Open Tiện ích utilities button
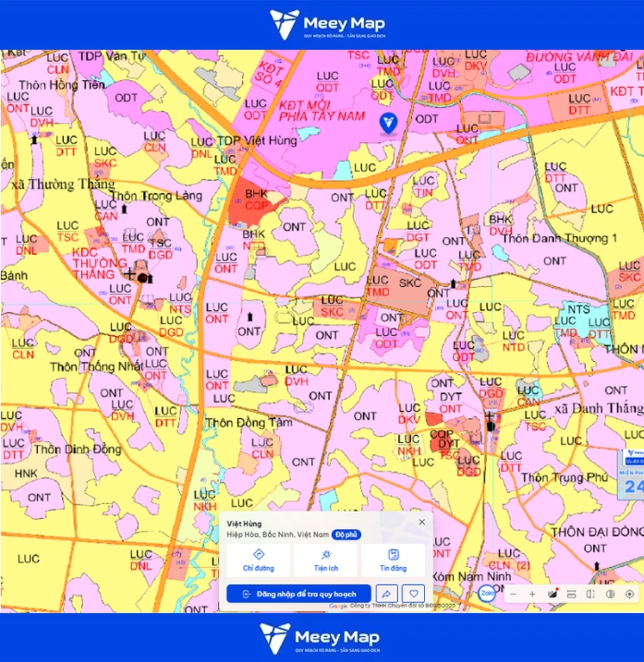Image resolution: width=644 pixels, height=662 pixels. 326,560
